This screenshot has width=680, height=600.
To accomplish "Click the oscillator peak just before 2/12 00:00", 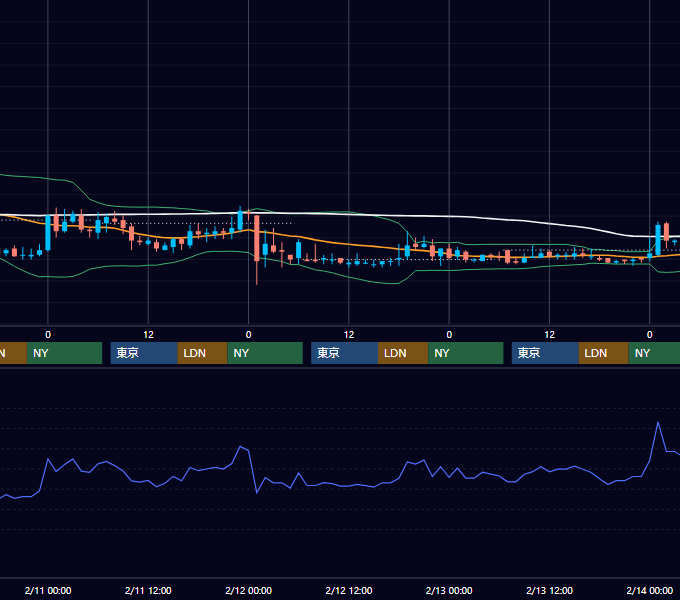I will tap(241, 446).
